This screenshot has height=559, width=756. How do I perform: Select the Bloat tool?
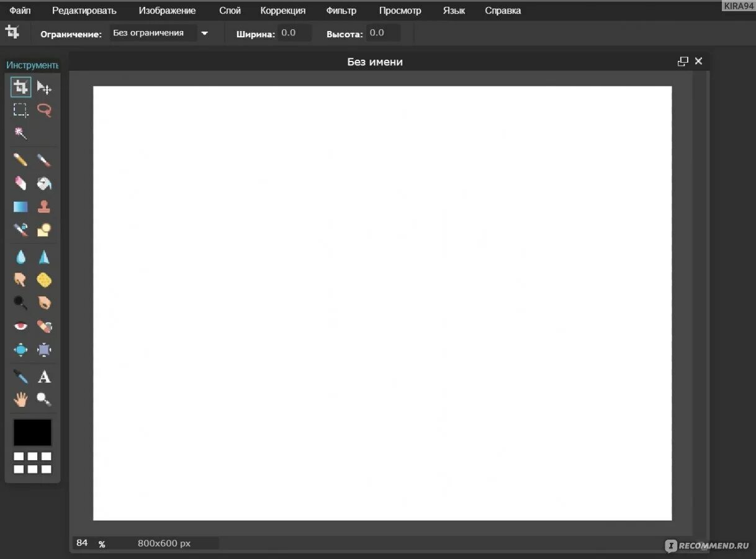click(x=20, y=350)
